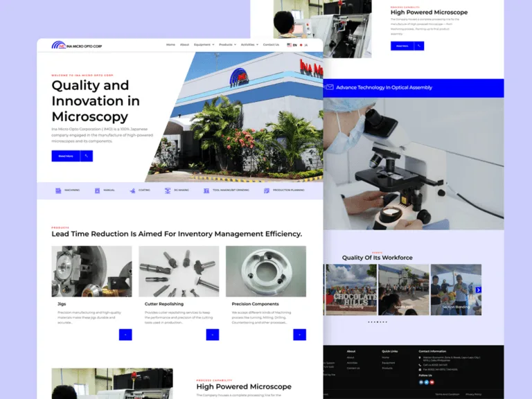Expand the Products dropdown menu
The width and height of the screenshot is (532, 399).
tap(227, 45)
